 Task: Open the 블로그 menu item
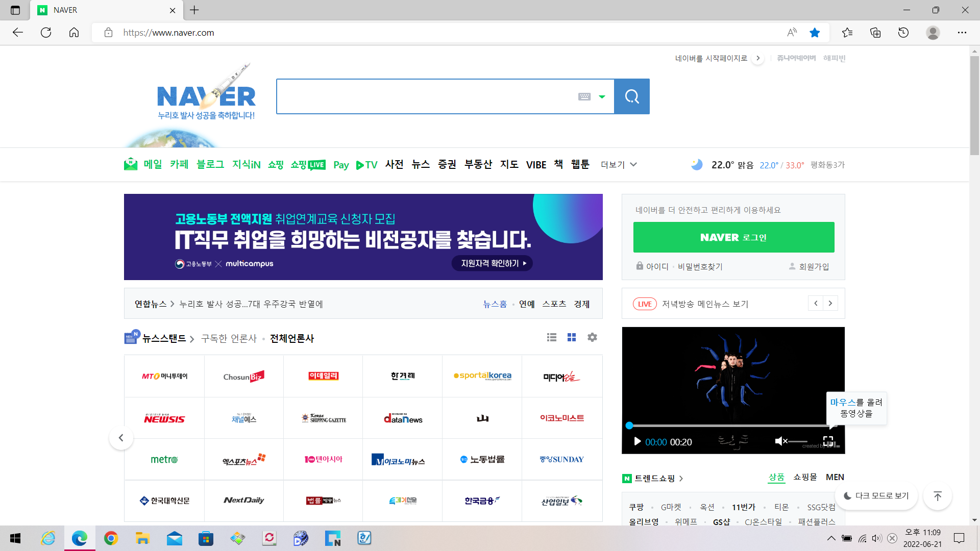pyautogui.click(x=210, y=164)
